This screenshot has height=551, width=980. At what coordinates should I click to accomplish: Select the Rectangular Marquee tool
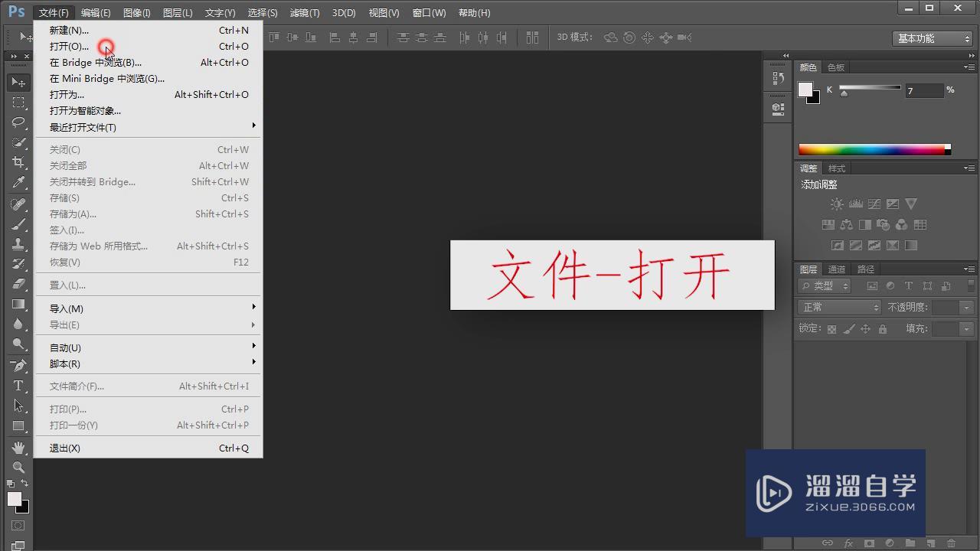coord(18,103)
